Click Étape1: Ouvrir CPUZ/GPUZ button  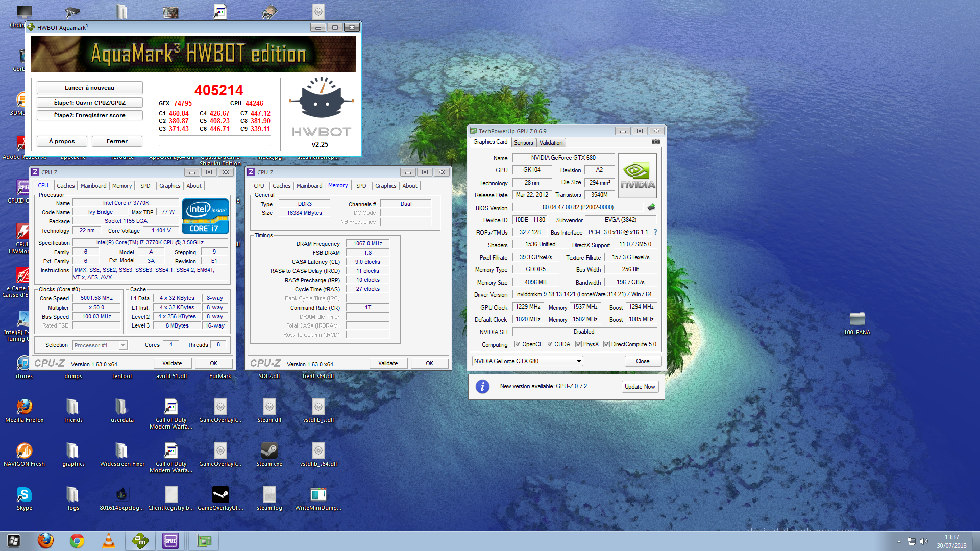(x=89, y=103)
